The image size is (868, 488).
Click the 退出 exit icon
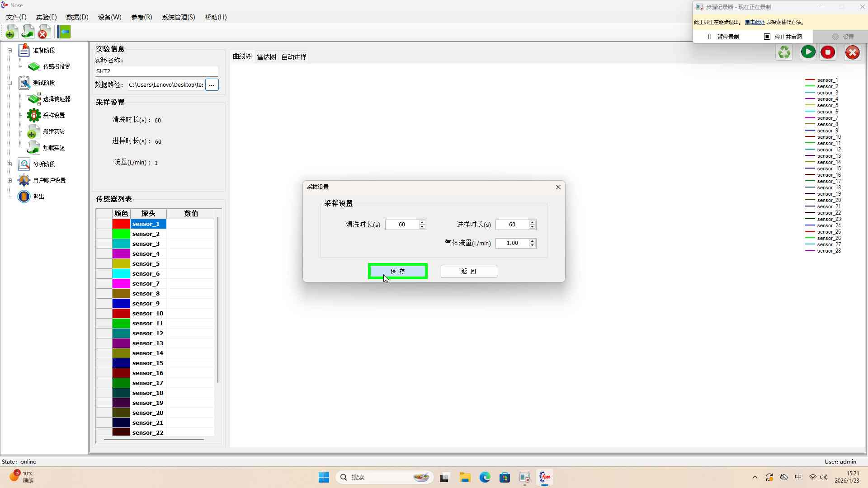pos(24,197)
